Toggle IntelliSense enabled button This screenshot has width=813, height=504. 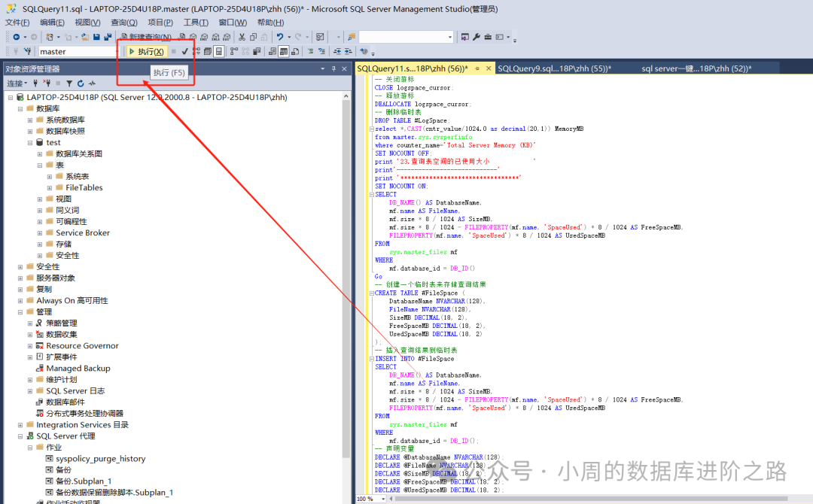pos(219,51)
